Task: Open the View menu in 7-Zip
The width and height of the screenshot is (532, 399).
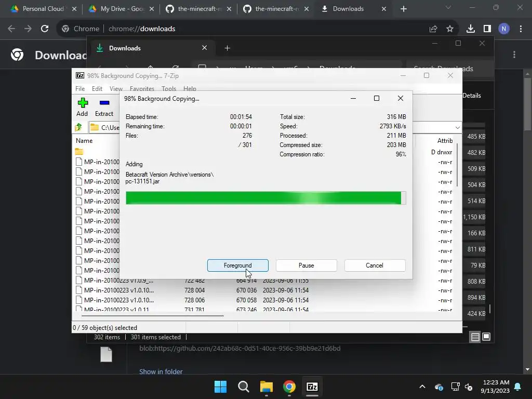Action: click(x=116, y=88)
